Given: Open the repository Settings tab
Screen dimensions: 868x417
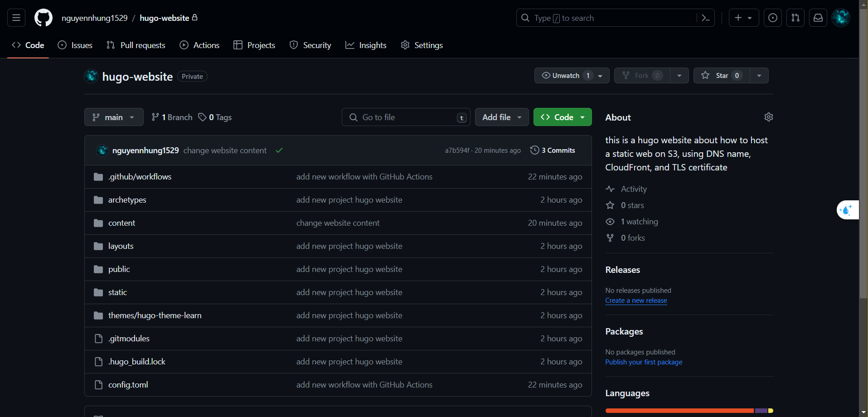Looking at the screenshot, I should point(422,45).
